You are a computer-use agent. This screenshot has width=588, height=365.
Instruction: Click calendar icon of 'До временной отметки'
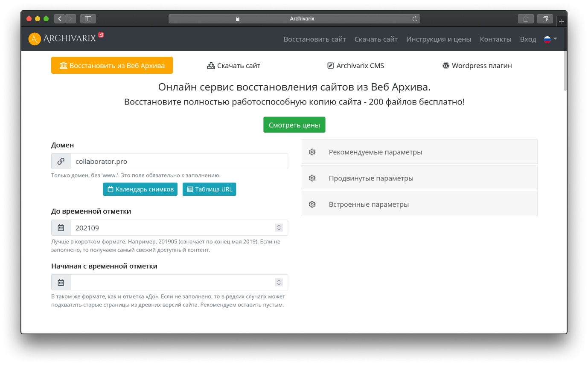click(x=61, y=228)
